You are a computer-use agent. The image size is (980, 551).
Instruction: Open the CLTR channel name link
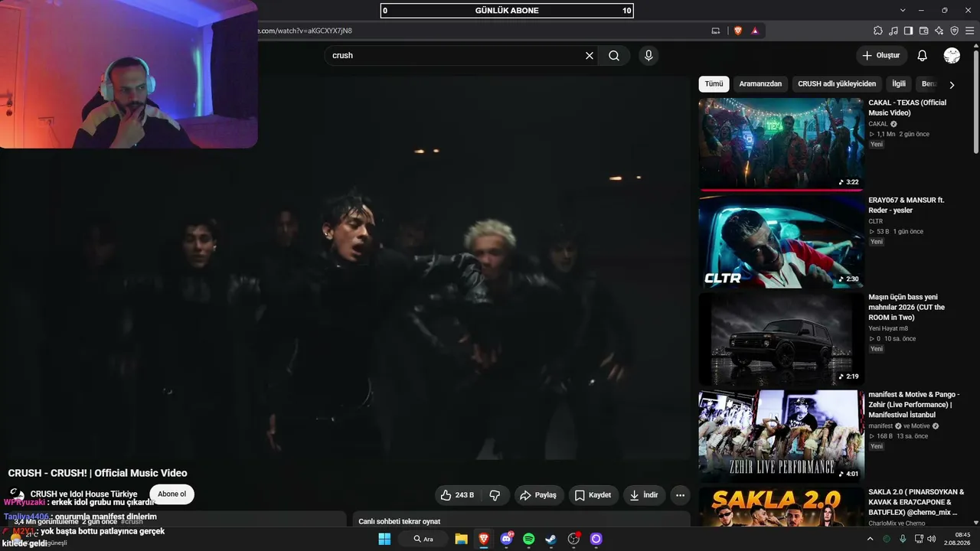click(x=876, y=221)
